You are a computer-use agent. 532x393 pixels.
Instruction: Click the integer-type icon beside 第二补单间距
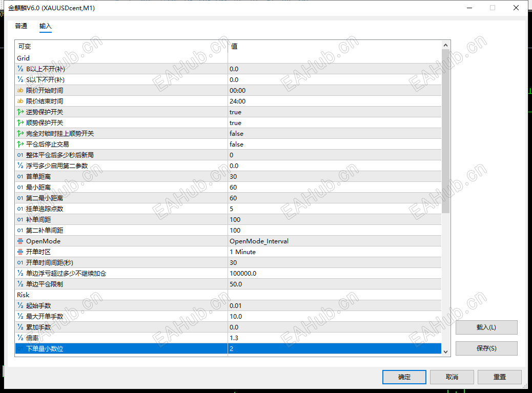pyautogui.click(x=21, y=230)
